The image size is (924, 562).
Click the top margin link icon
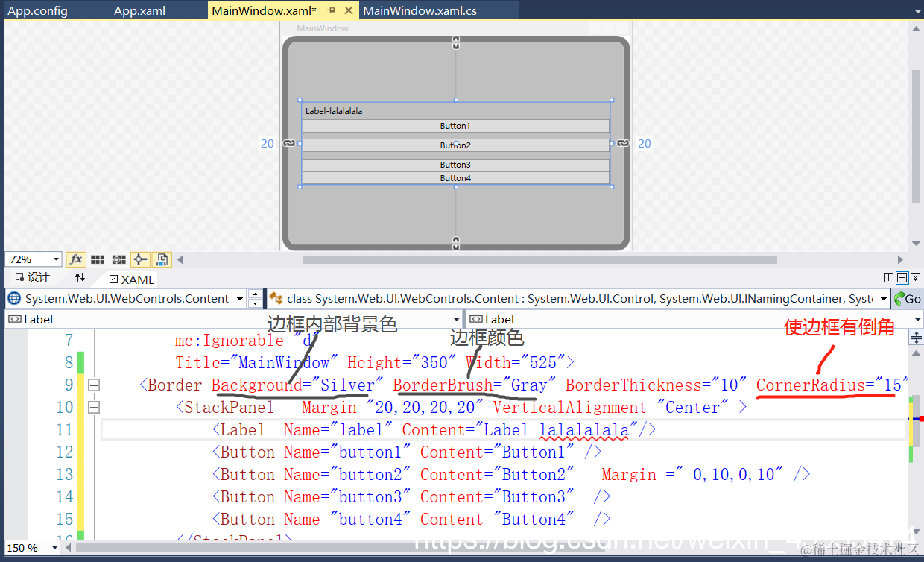tap(456, 44)
